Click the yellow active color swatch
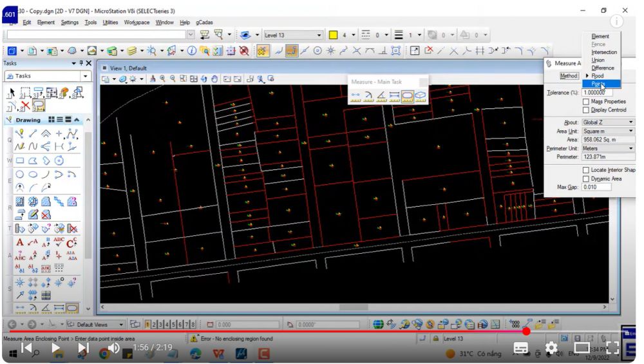644x364 pixels. pyautogui.click(x=334, y=35)
